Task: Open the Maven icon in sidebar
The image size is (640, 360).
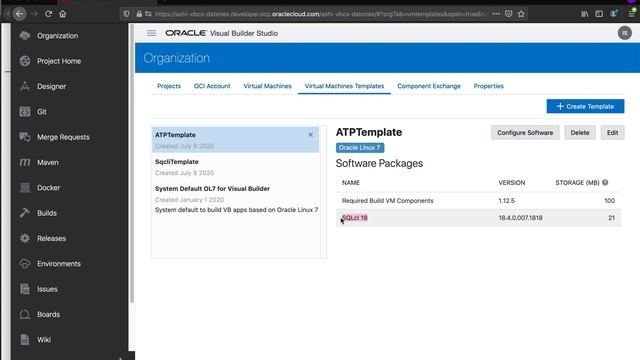Action: pyautogui.click(x=25, y=162)
